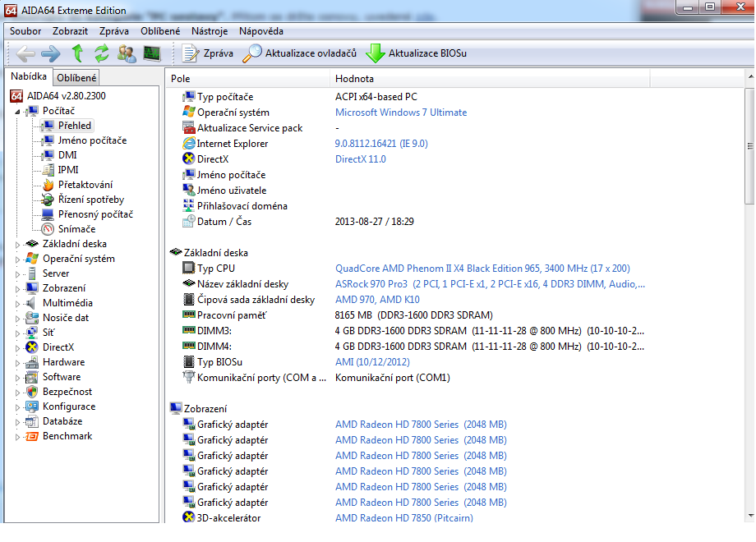The width and height of the screenshot is (756, 542).
Task: Expand the Základní deska tree node
Action: coord(19,244)
